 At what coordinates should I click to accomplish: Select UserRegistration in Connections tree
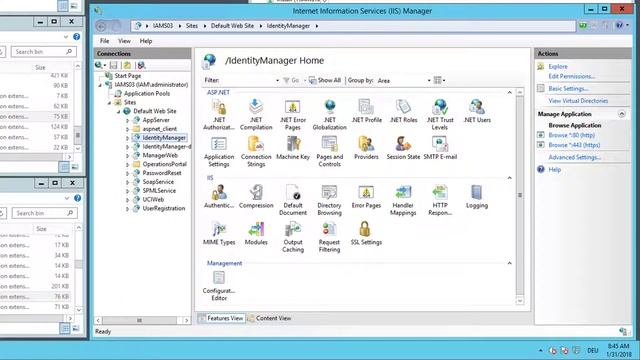164,209
